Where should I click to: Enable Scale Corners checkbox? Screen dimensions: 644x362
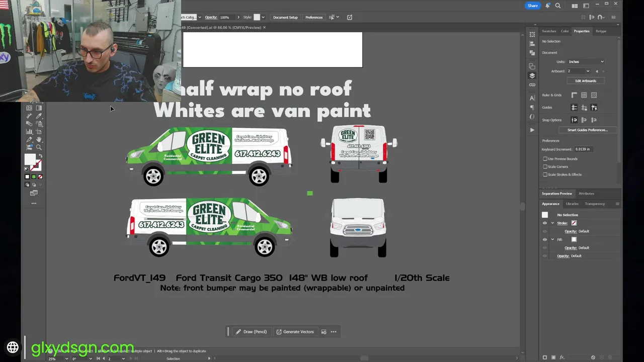[x=545, y=166]
